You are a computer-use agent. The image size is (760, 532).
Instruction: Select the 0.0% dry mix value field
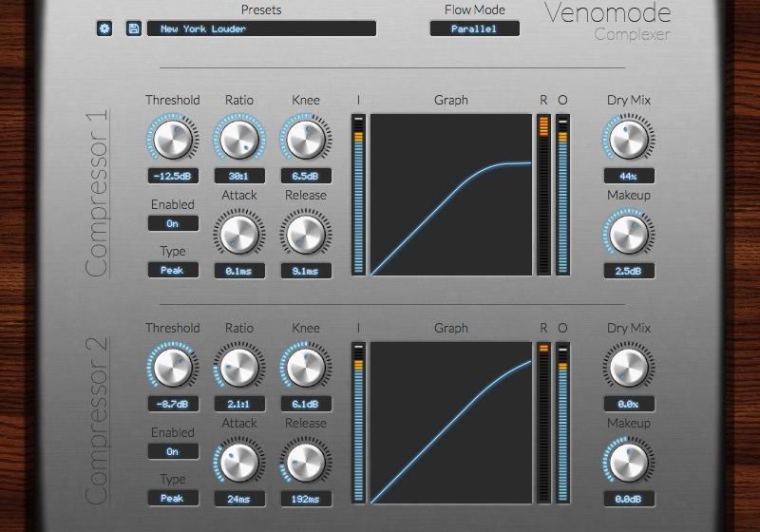click(629, 404)
